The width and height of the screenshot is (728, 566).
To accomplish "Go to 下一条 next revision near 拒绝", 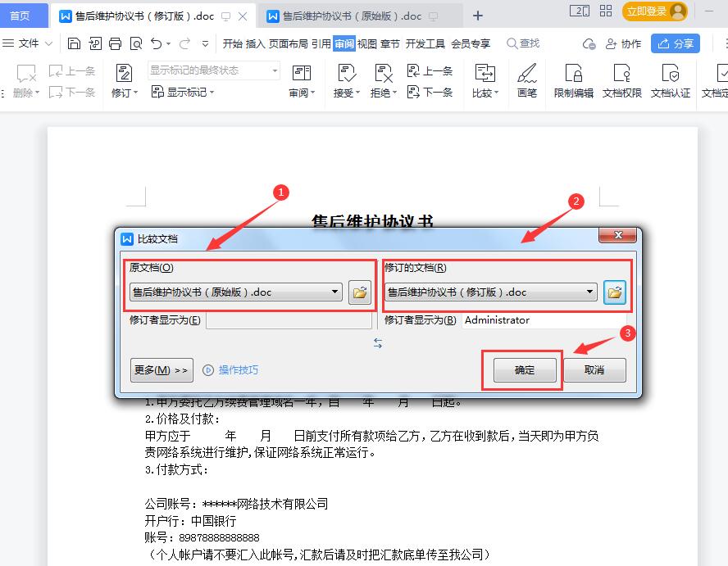I will pyautogui.click(x=430, y=92).
